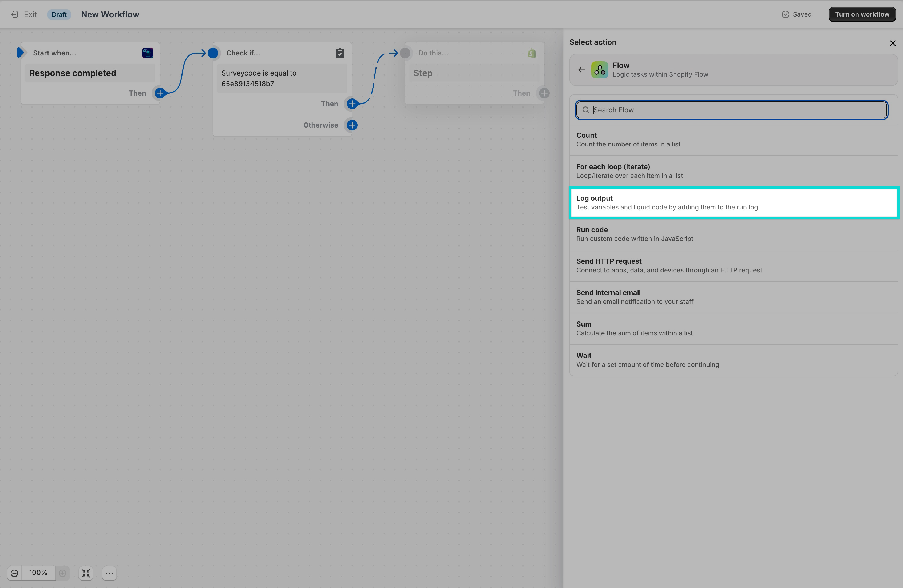The height and width of the screenshot is (588, 903).
Task: Click the Exit icon in header
Action: pyautogui.click(x=14, y=14)
